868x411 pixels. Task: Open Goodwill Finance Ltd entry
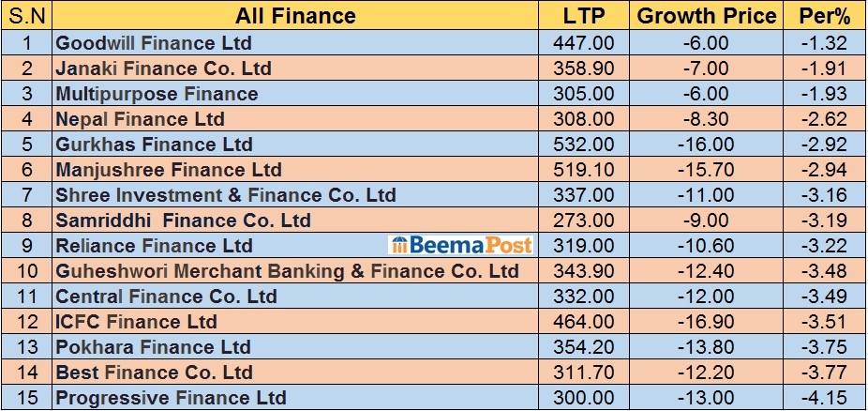click(154, 42)
